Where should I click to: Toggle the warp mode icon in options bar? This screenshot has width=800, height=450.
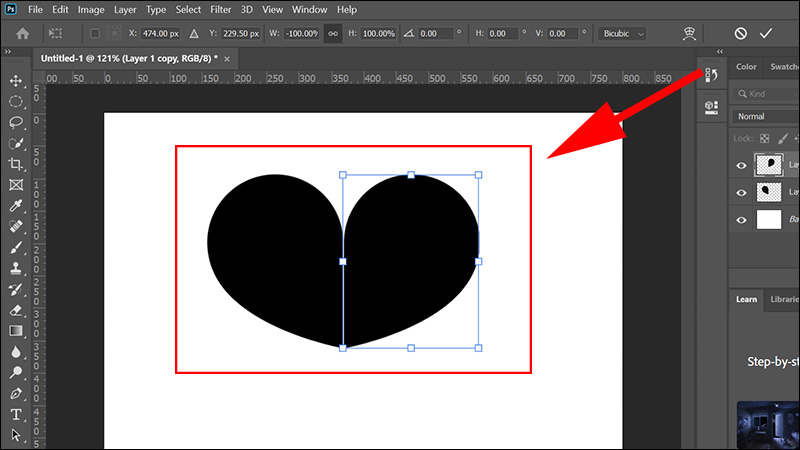pos(688,33)
